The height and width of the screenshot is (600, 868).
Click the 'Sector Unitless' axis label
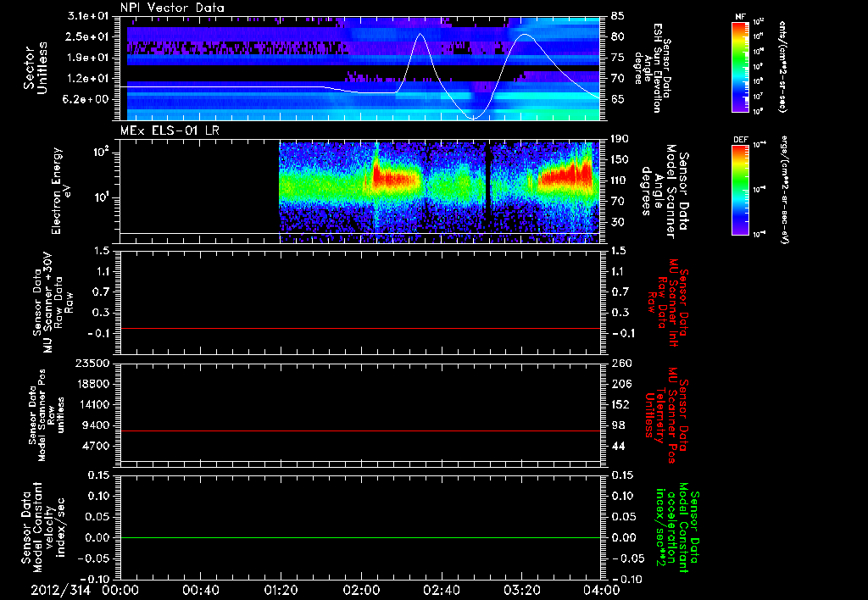pos(36,68)
